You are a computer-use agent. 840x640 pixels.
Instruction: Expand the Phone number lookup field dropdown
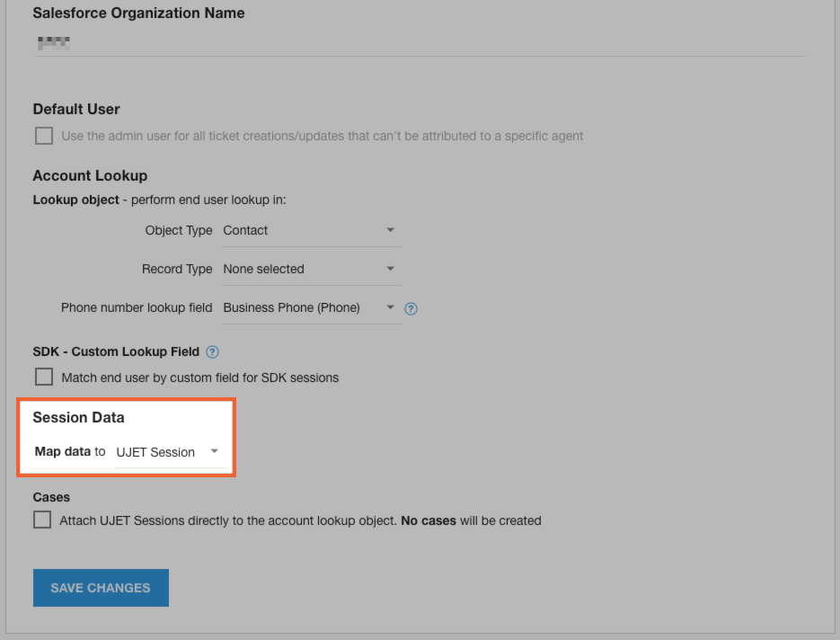pyautogui.click(x=311, y=308)
